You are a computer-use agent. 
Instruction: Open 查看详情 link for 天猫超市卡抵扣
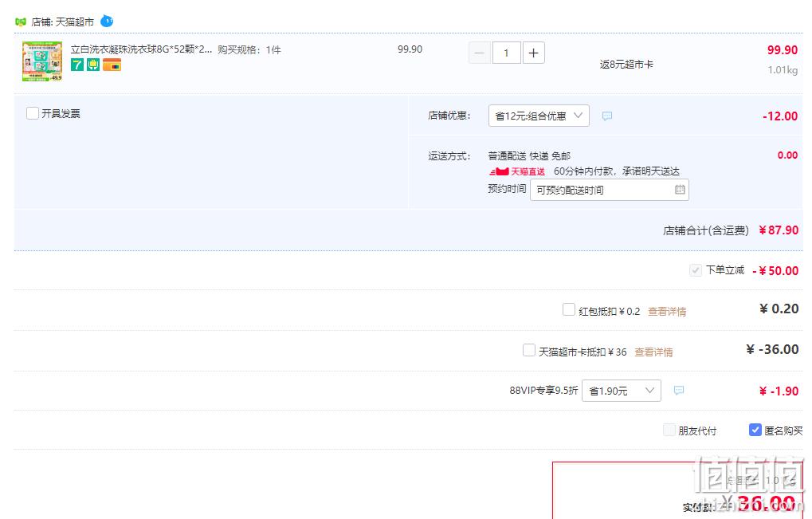pyautogui.click(x=653, y=352)
